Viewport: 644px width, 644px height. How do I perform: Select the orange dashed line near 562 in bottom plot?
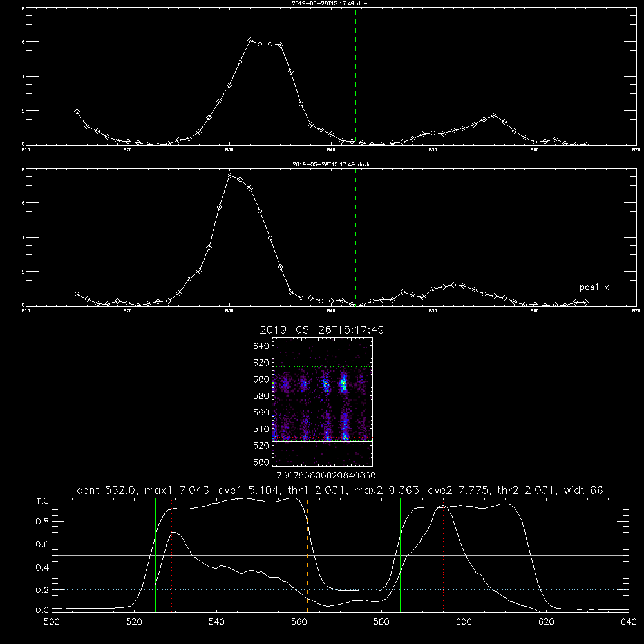[x=307, y=555]
